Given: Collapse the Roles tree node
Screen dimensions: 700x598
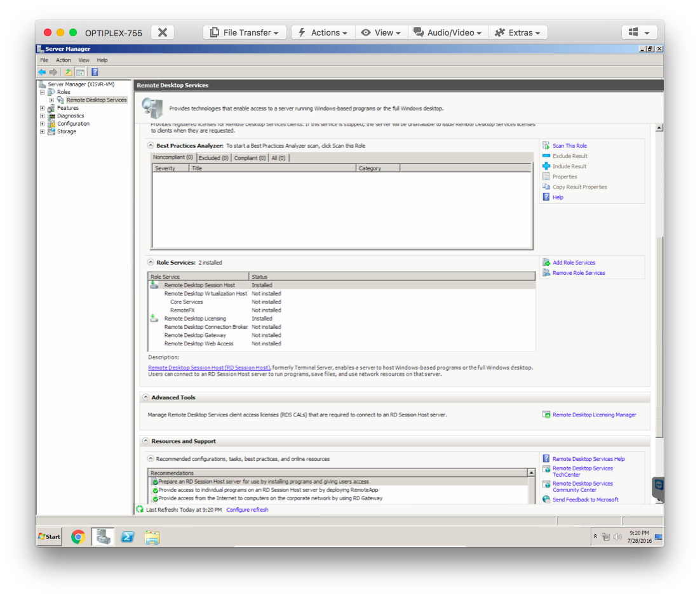Looking at the screenshot, I should pyautogui.click(x=43, y=92).
